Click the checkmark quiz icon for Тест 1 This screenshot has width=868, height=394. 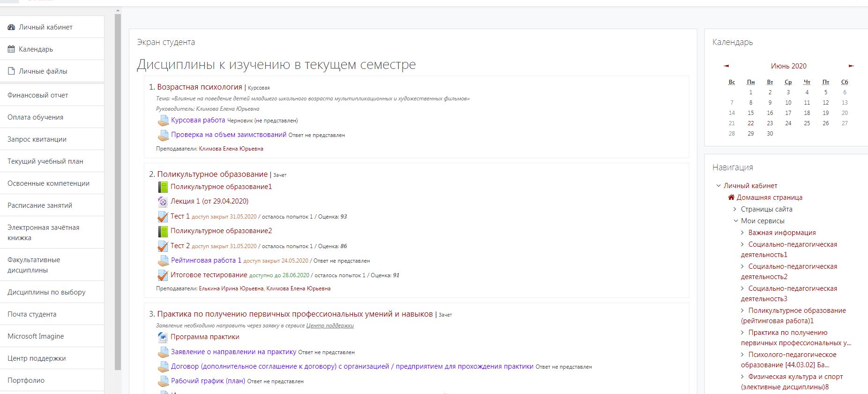click(x=163, y=217)
